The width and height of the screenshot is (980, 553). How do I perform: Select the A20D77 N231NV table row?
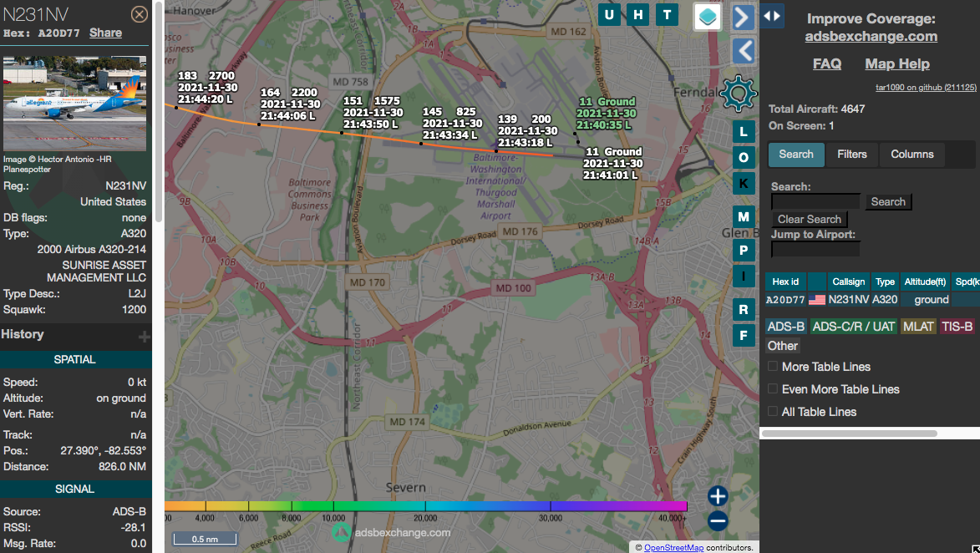[872, 300]
